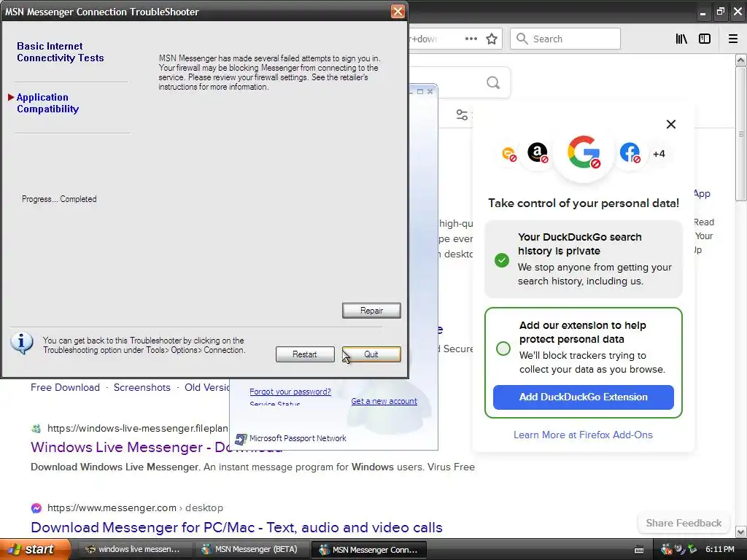Click the Restart button in the TroubleShooter
This screenshot has height=560, width=747.
[x=305, y=354]
